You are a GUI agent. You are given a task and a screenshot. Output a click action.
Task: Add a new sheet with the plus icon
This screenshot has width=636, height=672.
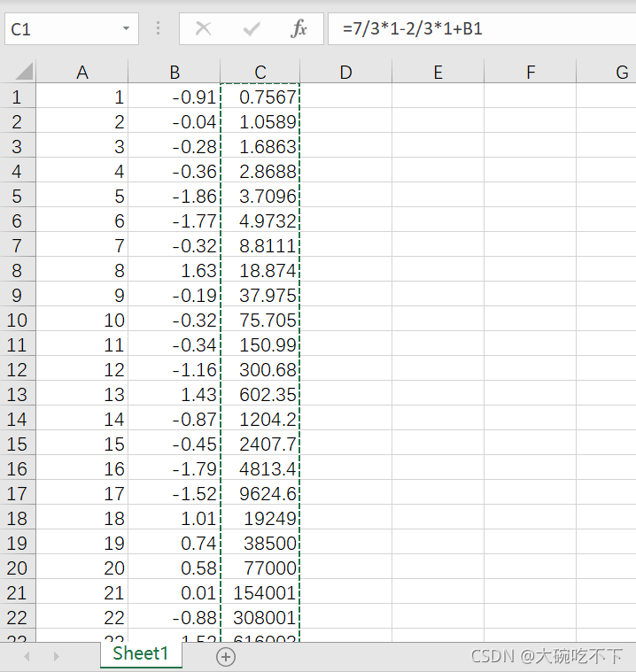pyautogui.click(x=226, y=657)
